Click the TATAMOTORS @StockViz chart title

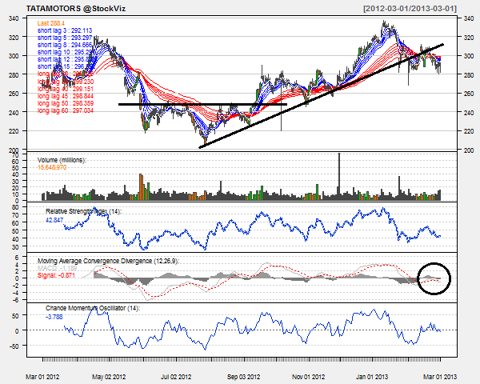click(76, 9)
